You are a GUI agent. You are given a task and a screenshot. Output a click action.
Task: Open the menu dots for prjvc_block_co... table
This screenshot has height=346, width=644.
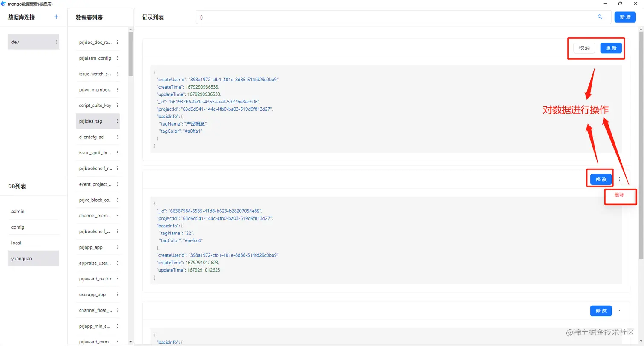(117, 200)
